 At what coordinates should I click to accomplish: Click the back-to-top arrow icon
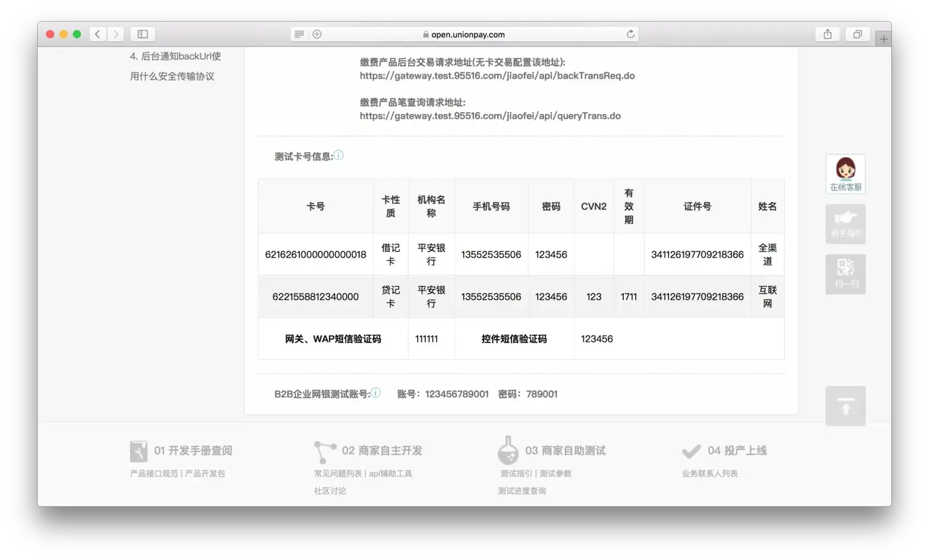[x=845, y=405]
